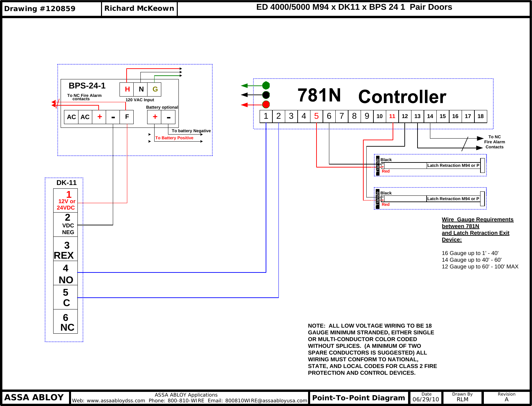
Task: Click the F terminal on BPS-24-1
Action: (127, 117)
